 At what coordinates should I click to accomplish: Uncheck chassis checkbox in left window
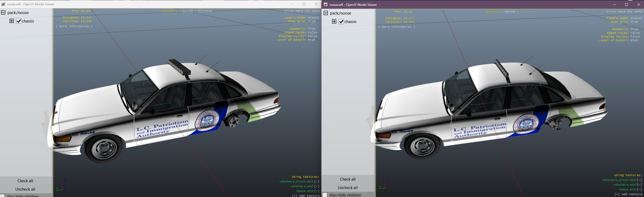pyautogui.click(x=19, y=21)
